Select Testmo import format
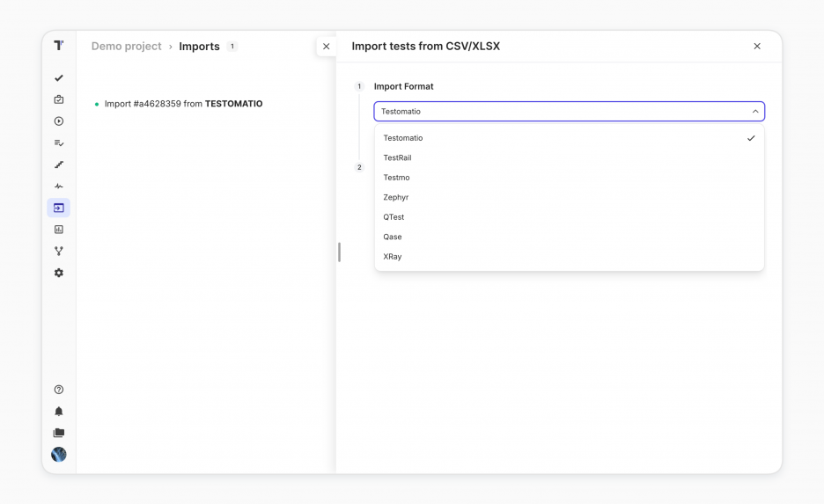This screenshot has height=504, width=824. (569, 178)
